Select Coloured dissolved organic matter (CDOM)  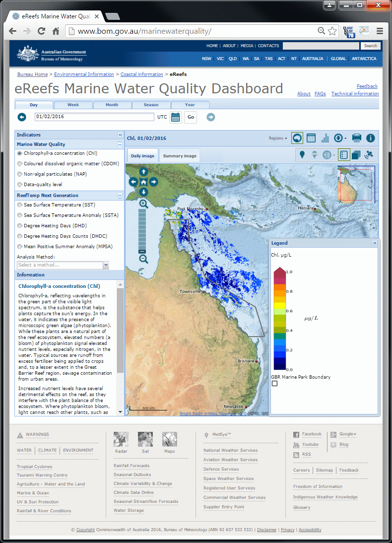point(20,163)
